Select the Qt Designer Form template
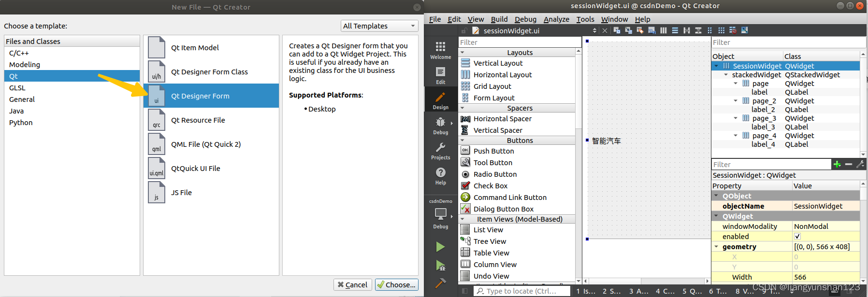The image size is (868, 297). (x=211, y=96)
